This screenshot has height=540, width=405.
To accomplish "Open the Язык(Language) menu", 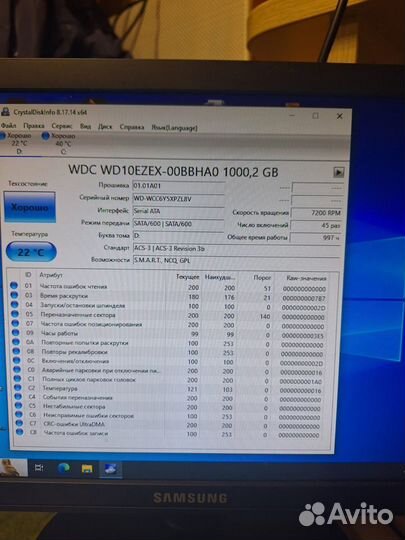I will 174,128.
